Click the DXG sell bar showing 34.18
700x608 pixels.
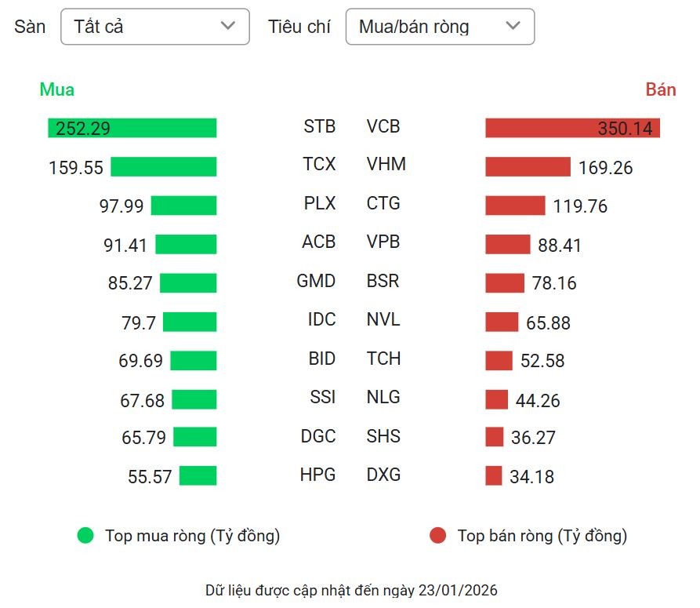493,475
